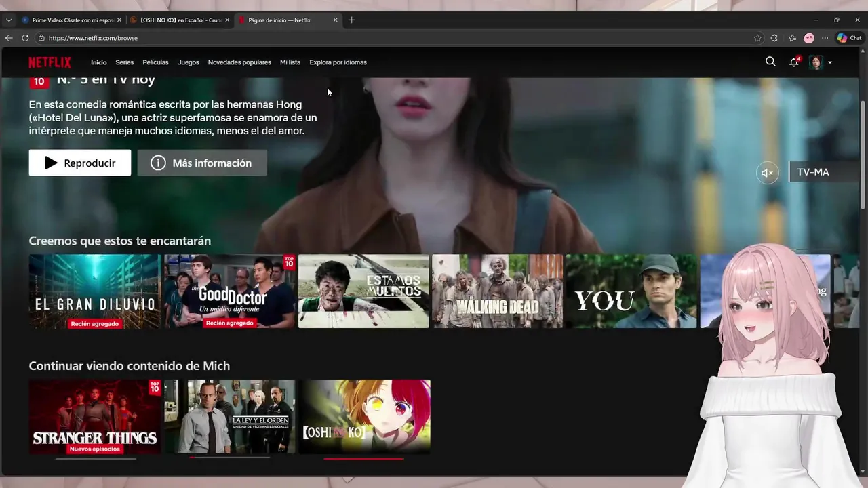The width and height of the screenshot is (868, 488).
Task: Click Oshi no Ko progress bar
Action: click(x=364, y=459)
